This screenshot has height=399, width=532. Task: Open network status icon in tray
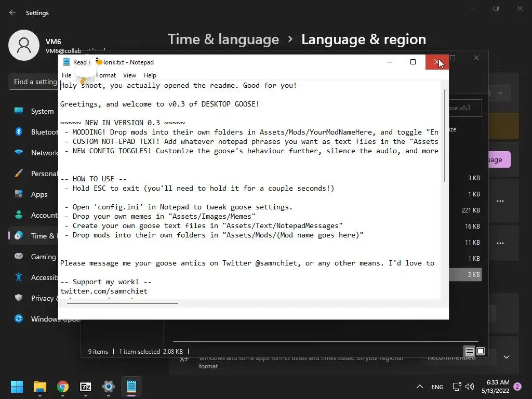tap(457, 387)
